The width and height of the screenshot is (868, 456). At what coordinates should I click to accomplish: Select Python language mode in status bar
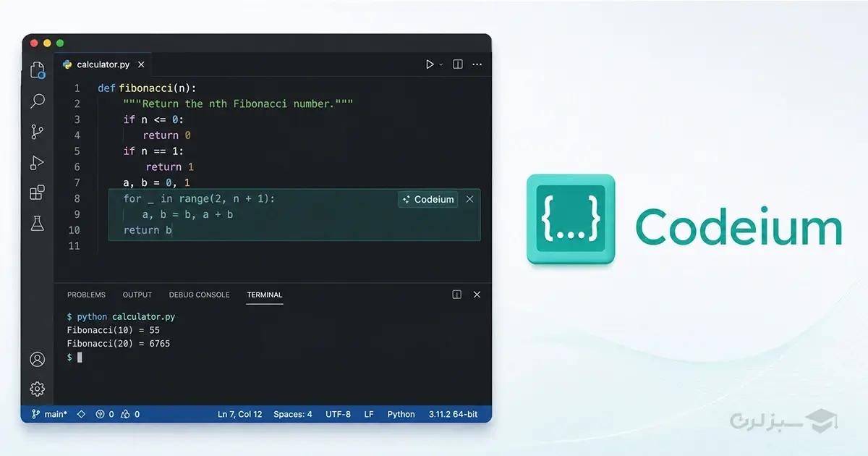[401, 414]
